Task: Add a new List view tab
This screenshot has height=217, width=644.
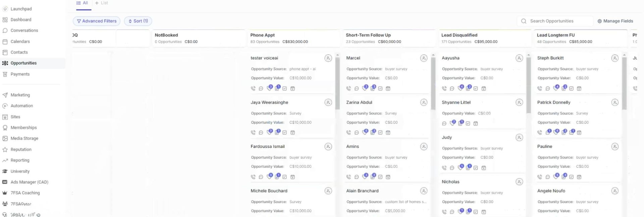Action: pos(101,3)
